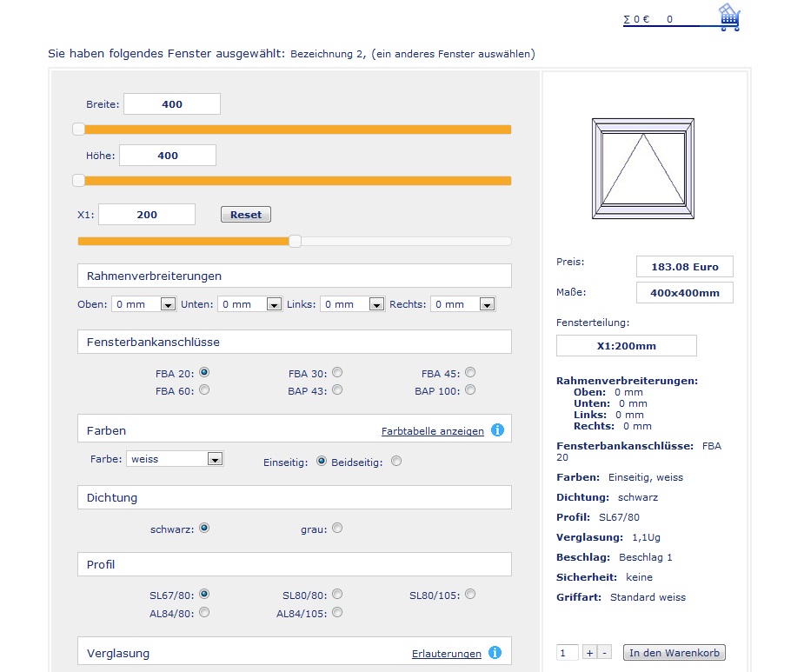
Task: Click the Maße value 400x400mm
Action: 685,293
